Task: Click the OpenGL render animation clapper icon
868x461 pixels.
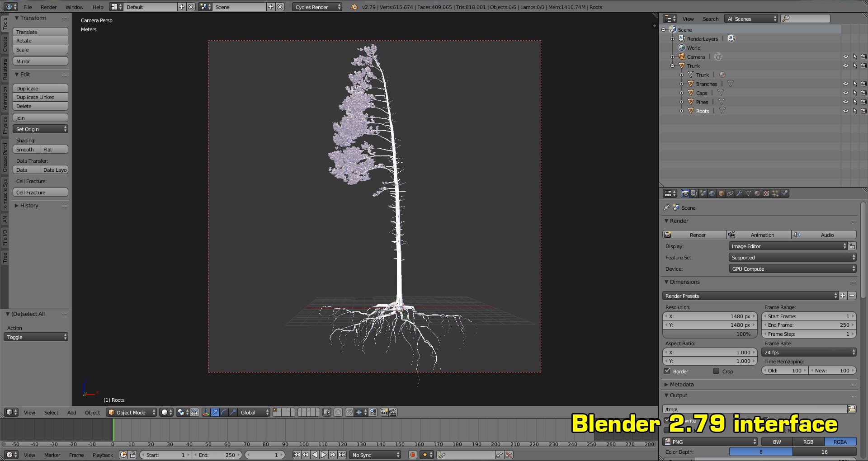Action: [393, 412]
